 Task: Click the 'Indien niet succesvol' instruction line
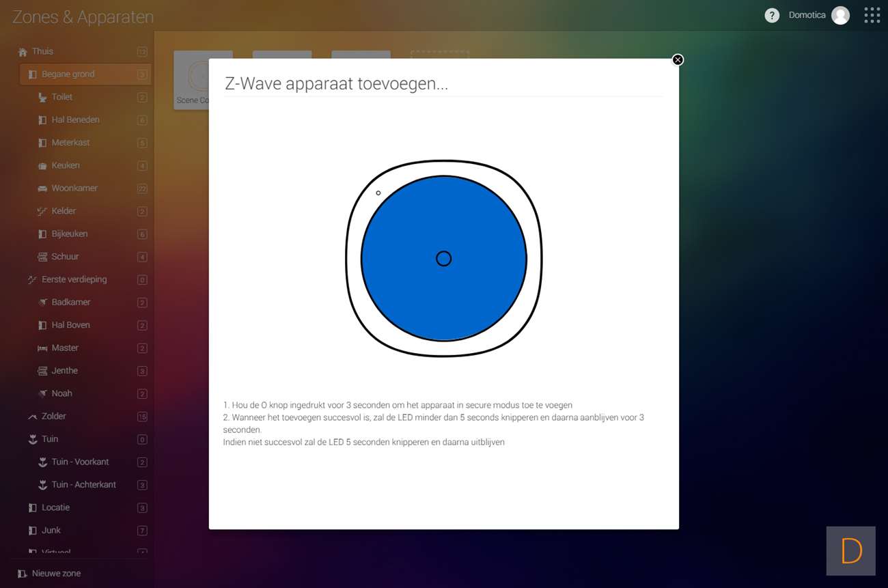(x=363, y=442)
